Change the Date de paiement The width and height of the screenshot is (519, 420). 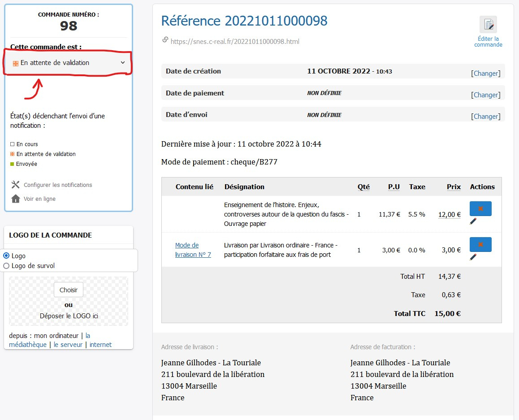485,95
